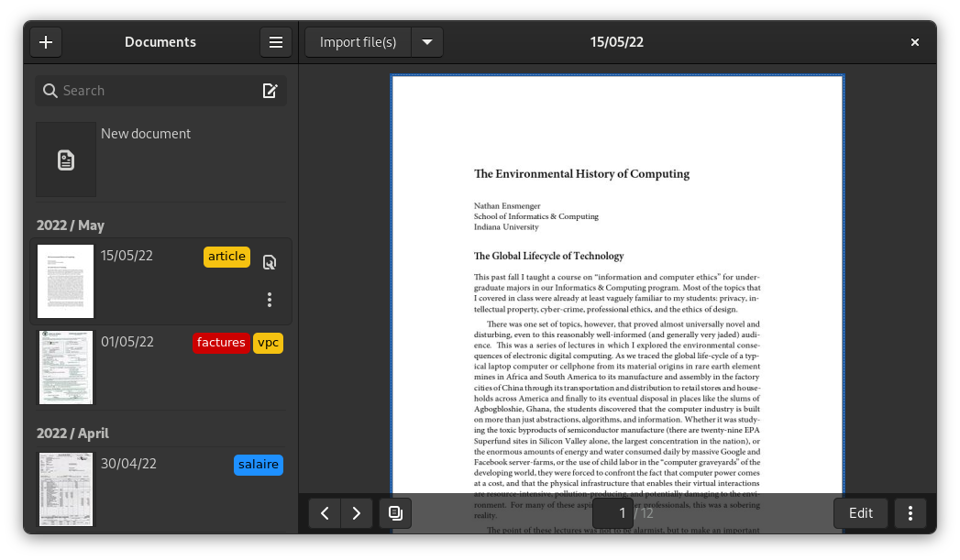Go to the next page with the right arrow
The height and width of the screenshot is (560, 960).
point(357,513)
